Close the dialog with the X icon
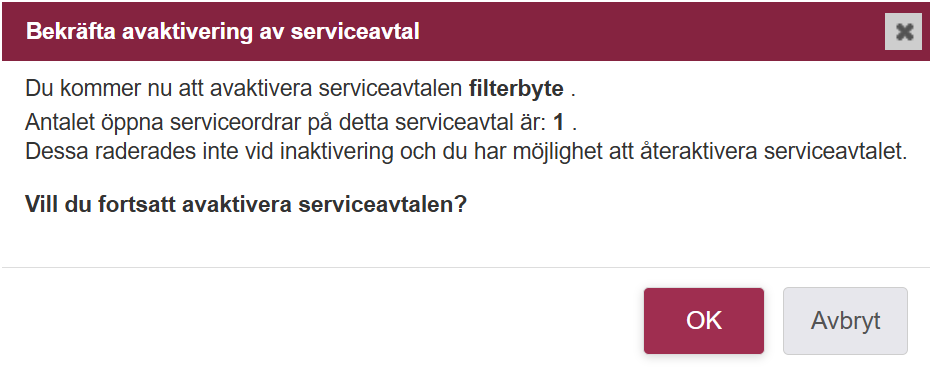The image size is (930, 369). [x=903, y=31]
